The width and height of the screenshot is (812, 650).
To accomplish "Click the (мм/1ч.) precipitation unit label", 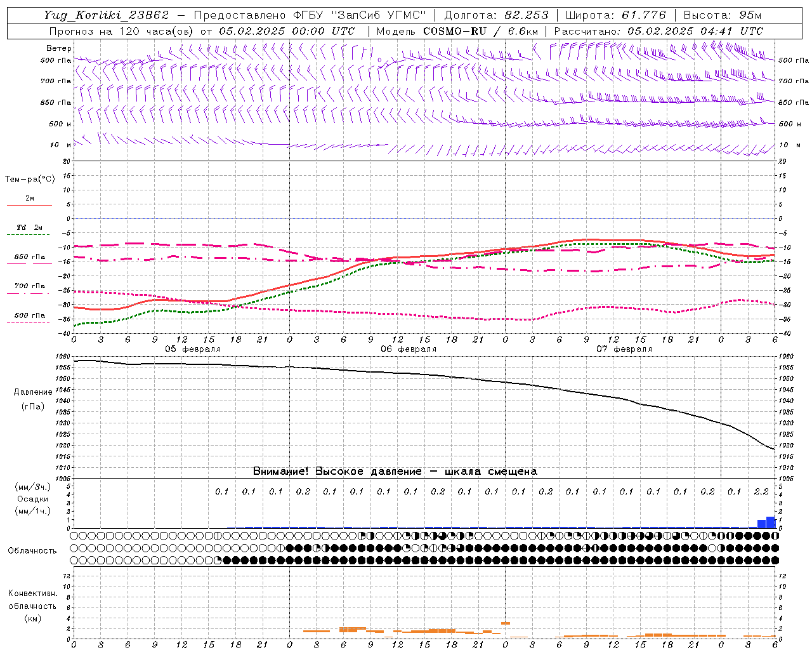I will click(x=32, y=511).
